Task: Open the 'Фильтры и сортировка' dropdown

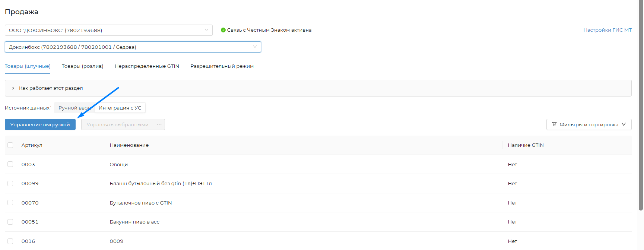Action: click(589, 124)
